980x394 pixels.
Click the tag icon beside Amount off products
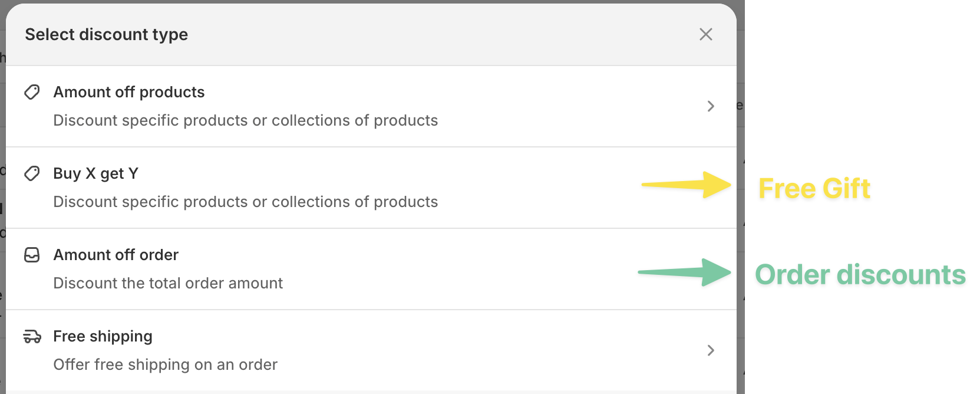[32, 92]
